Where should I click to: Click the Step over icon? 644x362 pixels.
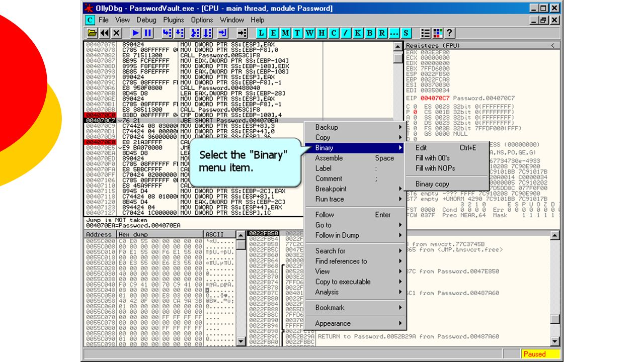[179, 33]
